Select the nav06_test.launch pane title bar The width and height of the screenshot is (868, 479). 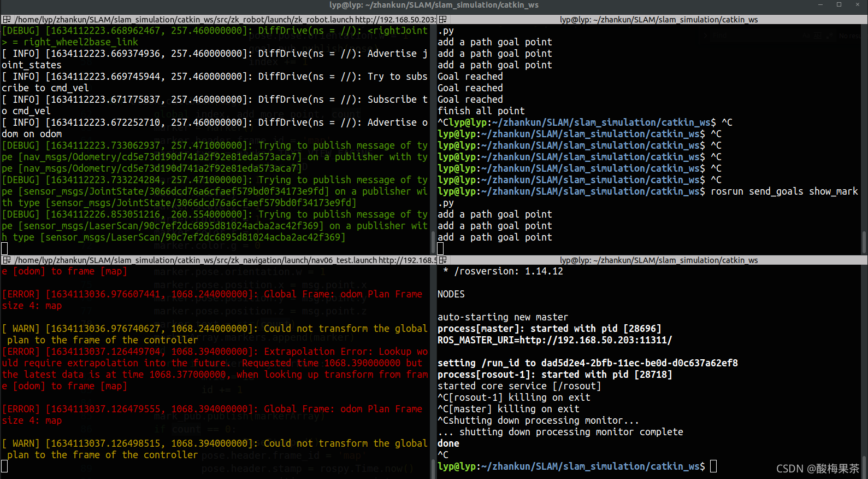(218, 260)
